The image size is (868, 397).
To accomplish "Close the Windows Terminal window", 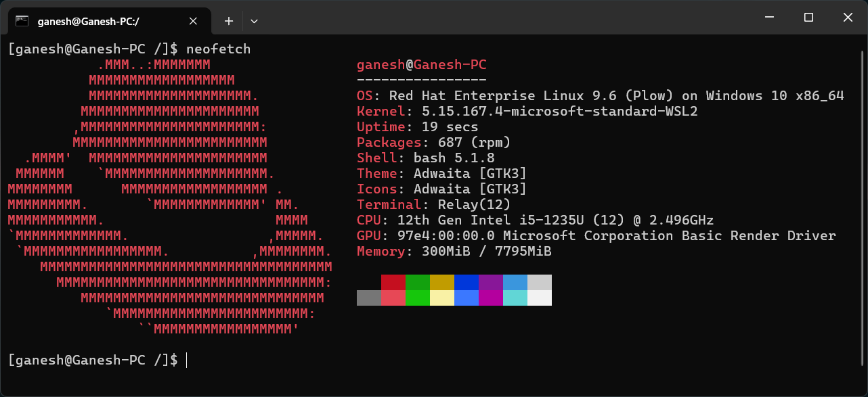I will [x=848, y=18].
